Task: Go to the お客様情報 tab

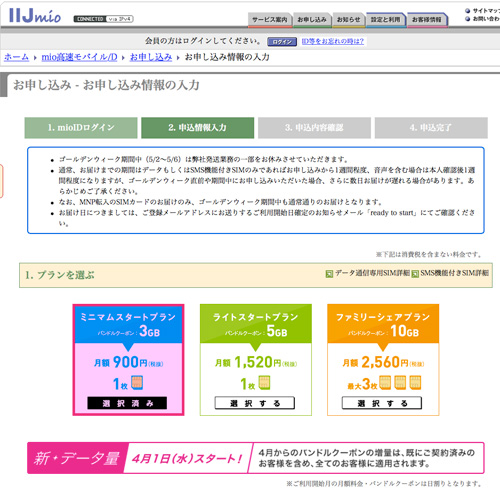Action: click(x=427, y=20)
